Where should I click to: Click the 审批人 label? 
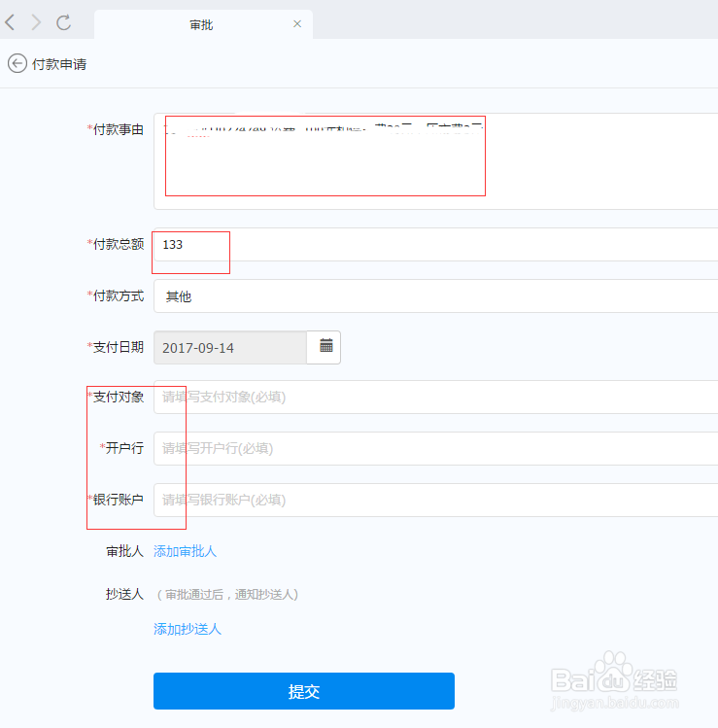point(125,551)
